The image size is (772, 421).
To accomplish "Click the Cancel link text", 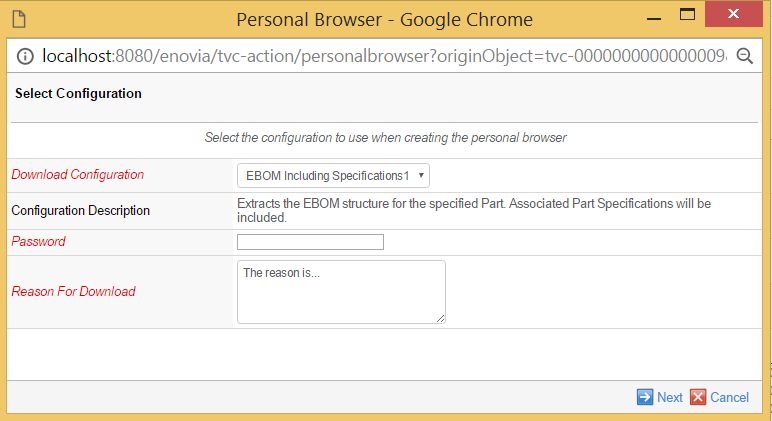I will point(730,397).
